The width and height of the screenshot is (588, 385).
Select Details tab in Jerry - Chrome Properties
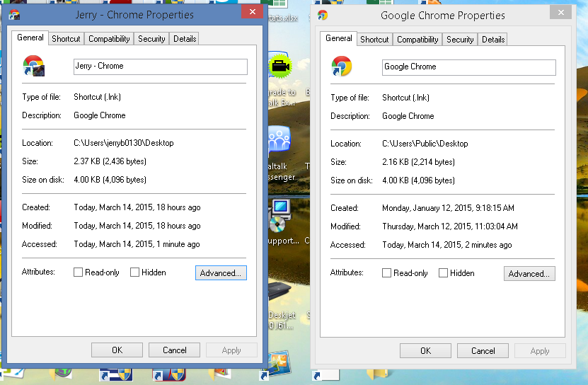[x=185, y=39]
